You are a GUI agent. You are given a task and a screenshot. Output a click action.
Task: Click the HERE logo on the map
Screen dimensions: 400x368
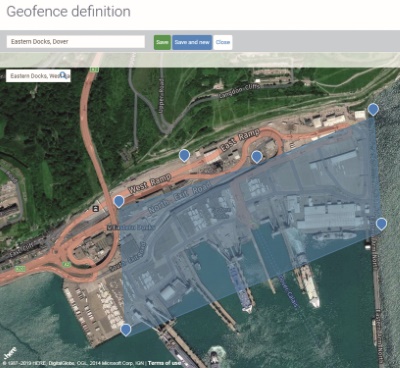click(10, 353)
